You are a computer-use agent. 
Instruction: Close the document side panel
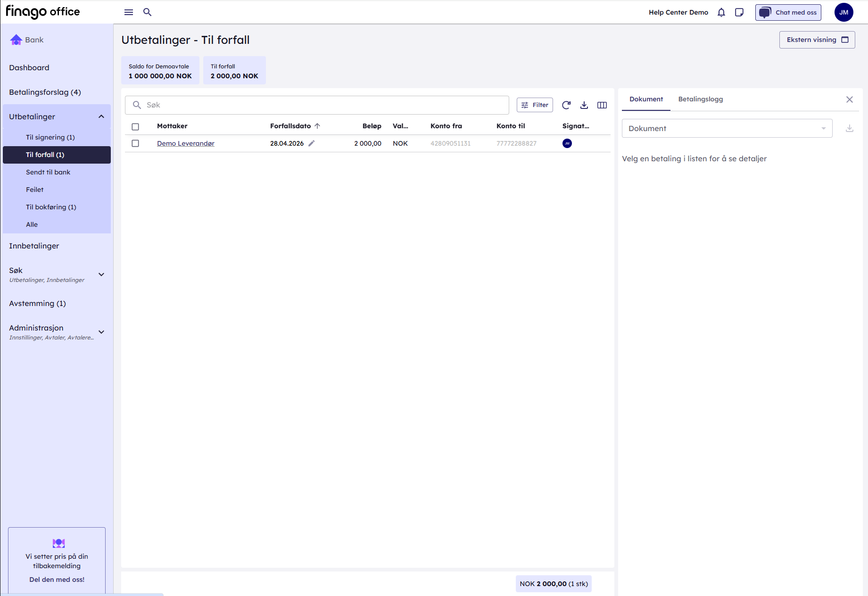click(x=849, y=99)
